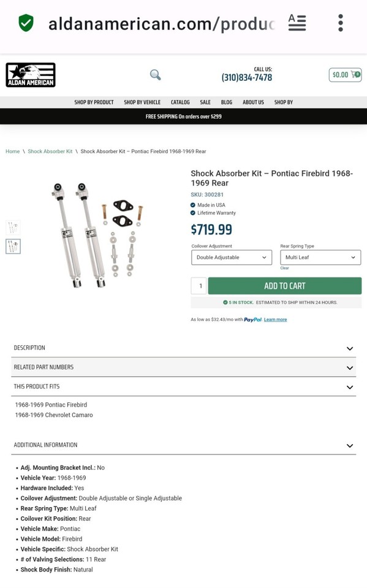Open the search magnifier icon
This screenshot has width=367, height=588.
click(155, 75)
